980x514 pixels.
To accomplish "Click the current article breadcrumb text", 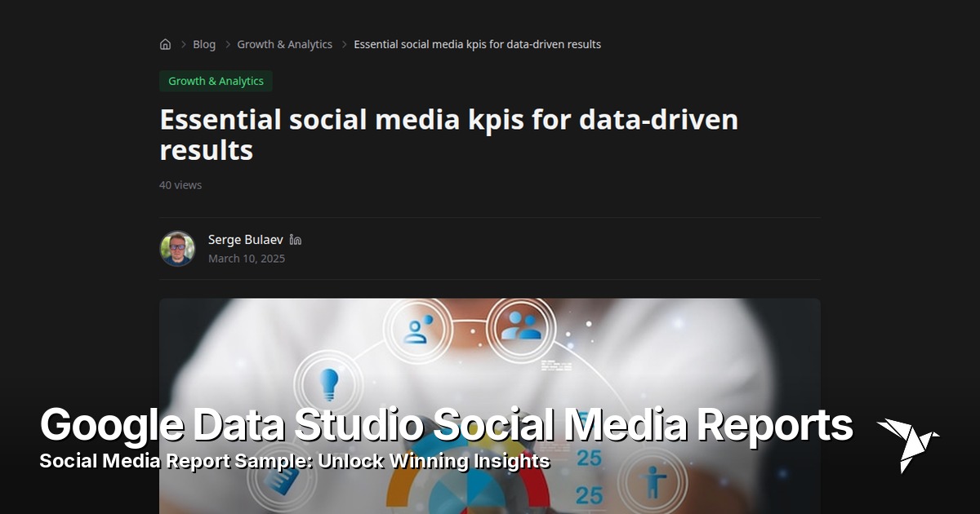I will tap(477, 44).
